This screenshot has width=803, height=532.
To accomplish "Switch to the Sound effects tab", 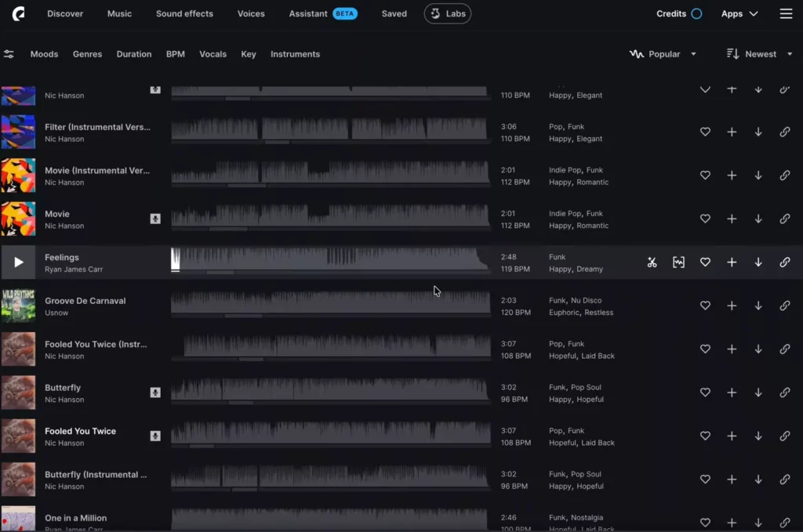I will click(x=184, y=13).
